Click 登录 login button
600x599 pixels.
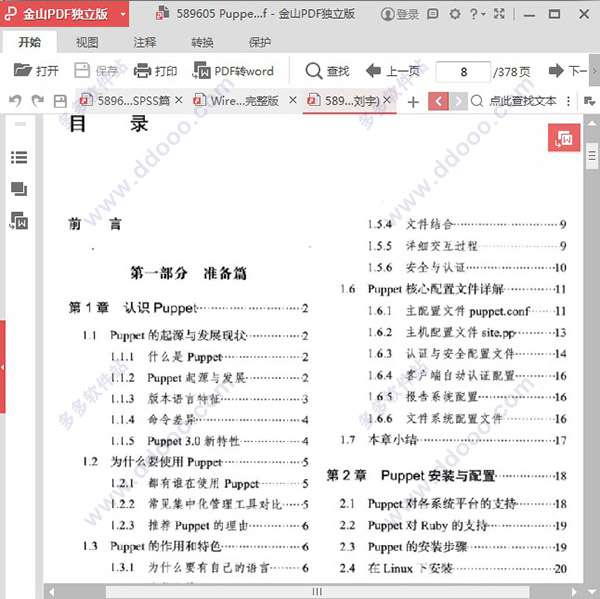pyautogui.click(x=400, y=15)
